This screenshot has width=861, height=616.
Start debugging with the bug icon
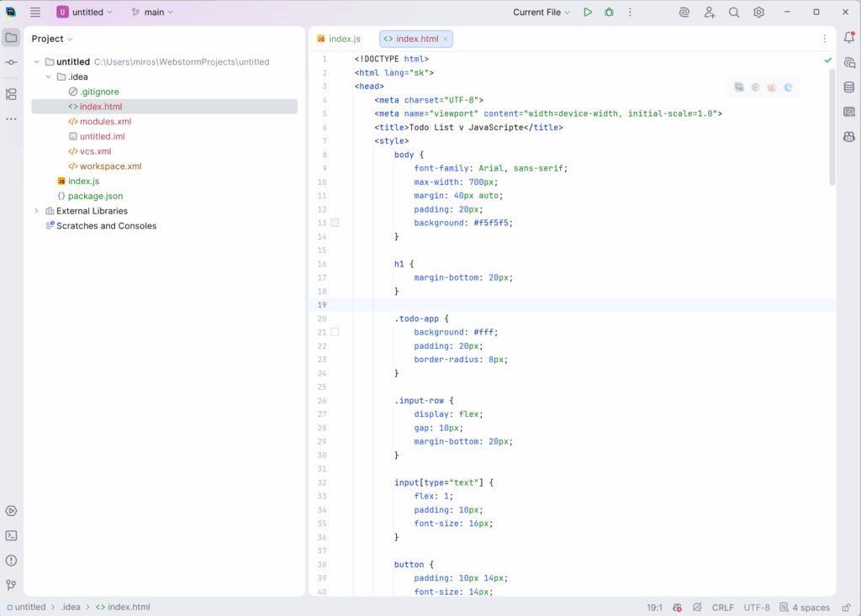click(x=609, y=12)
